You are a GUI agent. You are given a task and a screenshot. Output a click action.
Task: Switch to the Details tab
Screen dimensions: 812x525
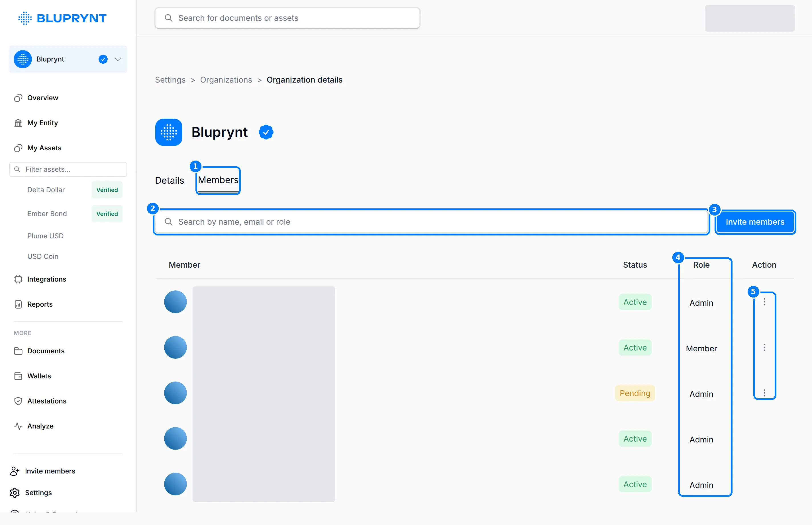coord(170,180)
